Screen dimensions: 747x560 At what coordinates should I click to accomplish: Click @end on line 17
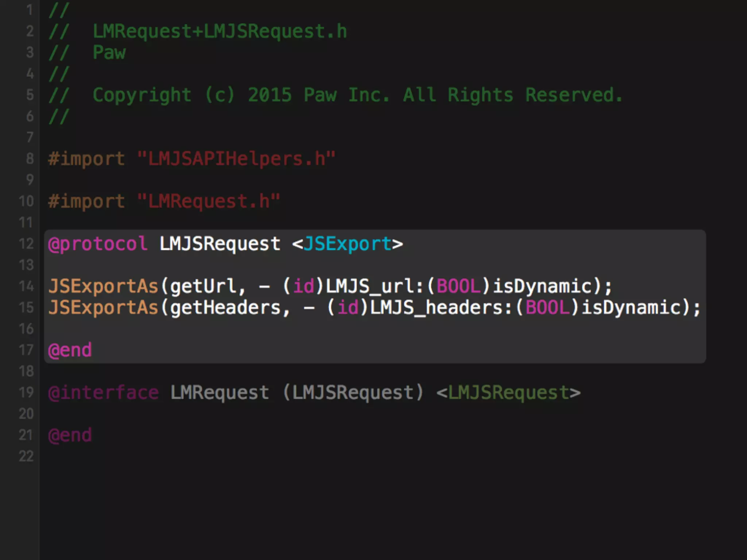coord(70,350)
